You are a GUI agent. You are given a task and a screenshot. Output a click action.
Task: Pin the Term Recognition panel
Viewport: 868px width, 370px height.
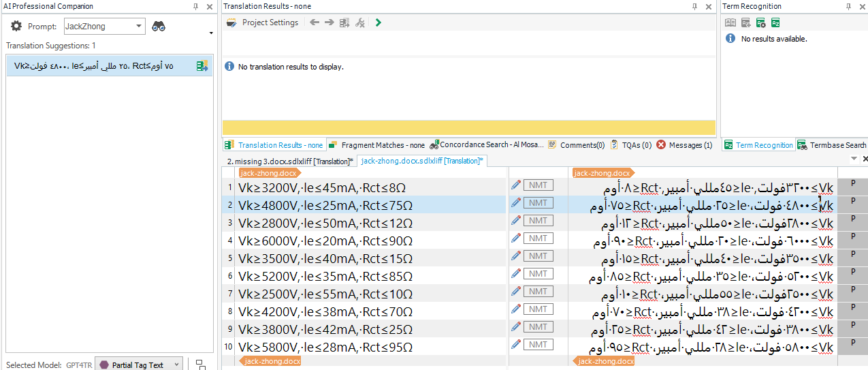click(x=848, y=6)
